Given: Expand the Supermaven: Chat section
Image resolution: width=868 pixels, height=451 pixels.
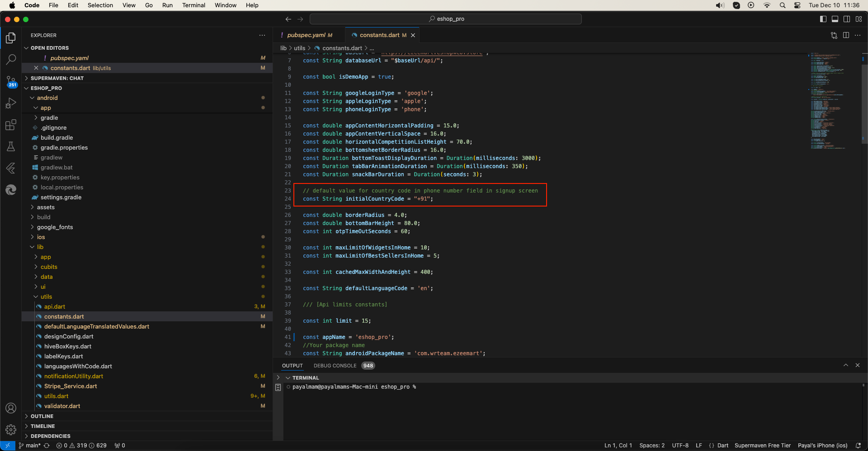Looking at the screenshot, I should click(x=57, y=78).
